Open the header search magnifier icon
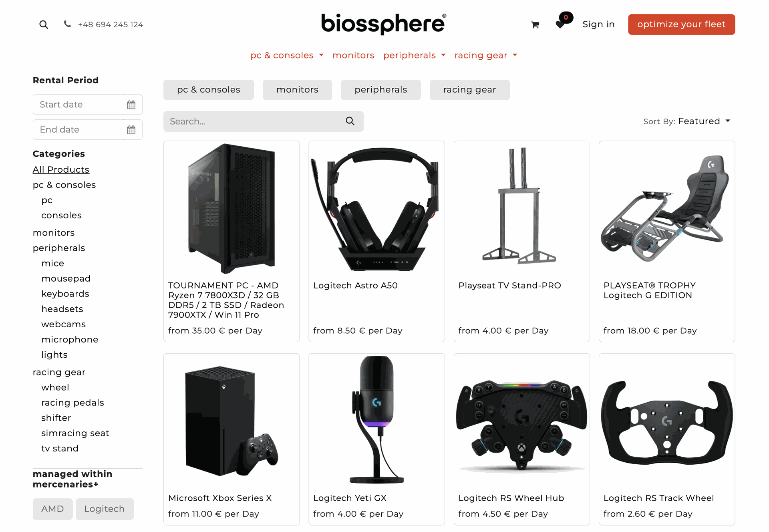Screen dimensions: 769x532 (44, 24)
